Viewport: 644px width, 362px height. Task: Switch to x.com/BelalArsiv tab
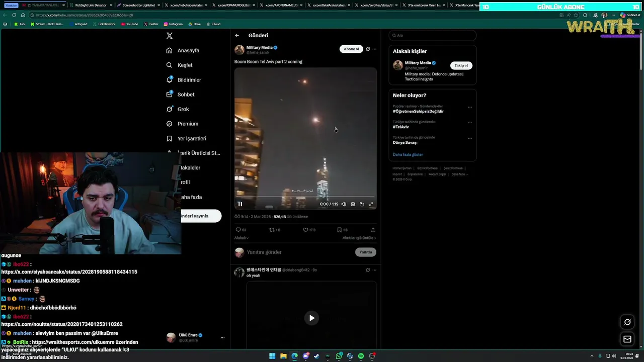(x=329, y=5)
